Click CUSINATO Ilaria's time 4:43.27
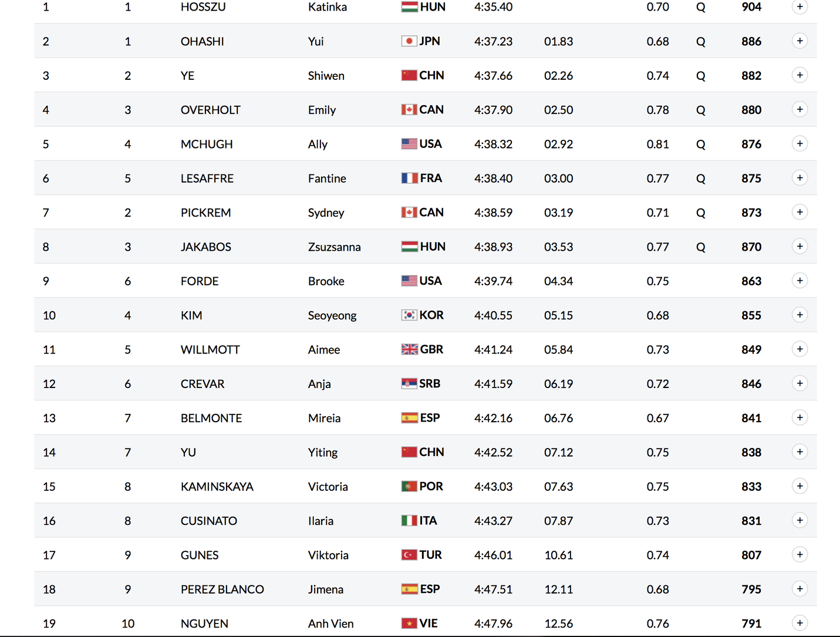The width and height of the screenshot is (840, 637). pos(493,521)
